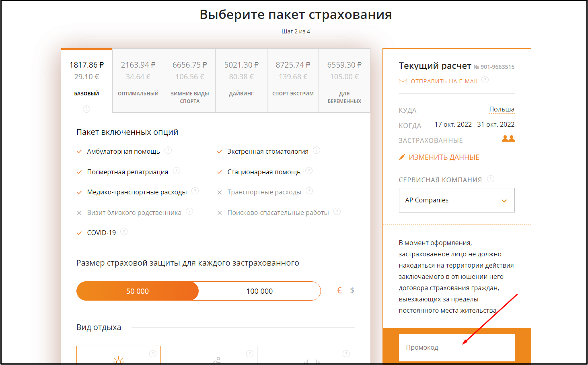Send calculation via Отправить на e-mail
The width and height of the screenshot is (588, 365).
444,81
